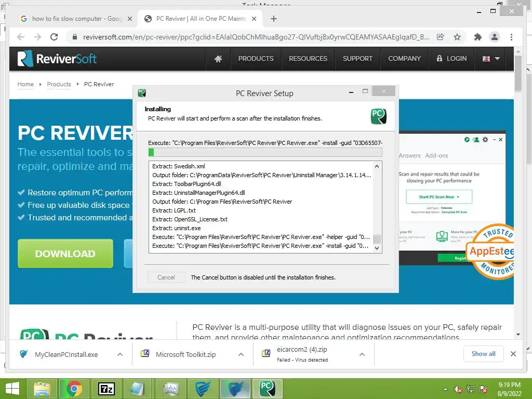
Task: Open the Chrome extensions puzzle icon
Action: (478, 37)
